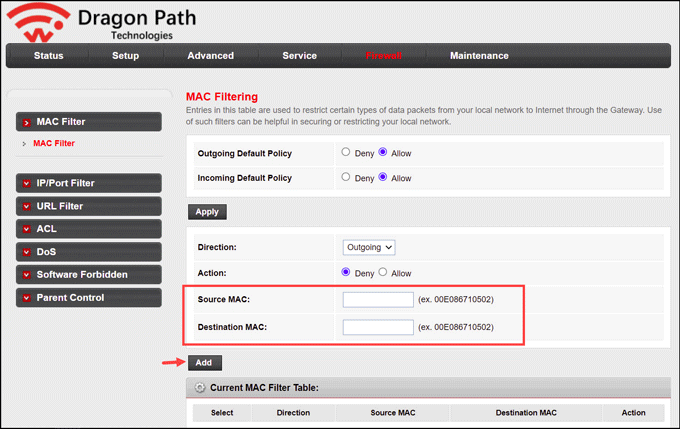Open the red MAC Filter sub-link
This screenshot has width=680, height=429.
(54, 143)
